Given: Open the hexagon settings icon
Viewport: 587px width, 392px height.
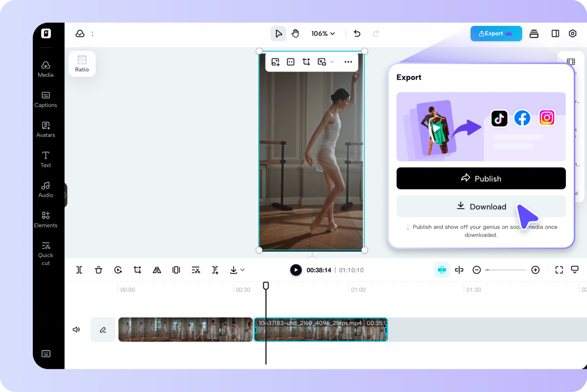Looking at the screenshot, I should click(573, 34).
